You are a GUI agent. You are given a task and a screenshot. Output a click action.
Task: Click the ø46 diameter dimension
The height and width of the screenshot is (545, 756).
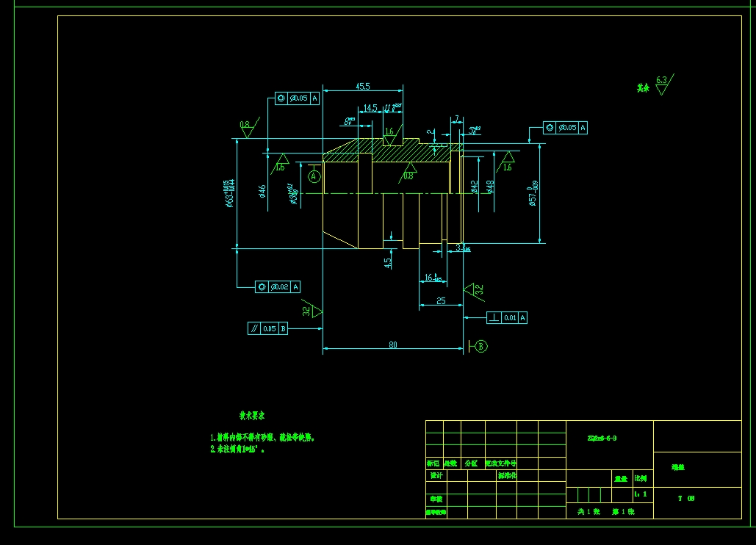pos(262,191)
